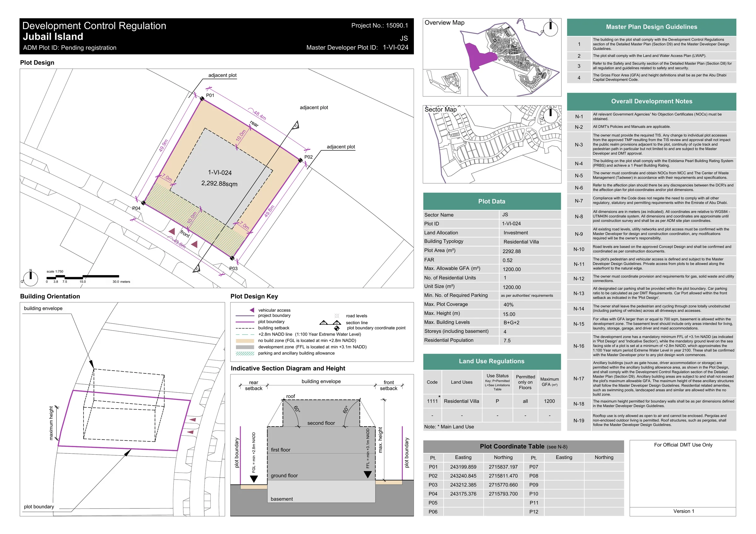
Task: Click the 'Plot Coordinate Table' header
Action: (x=523, y=446)
